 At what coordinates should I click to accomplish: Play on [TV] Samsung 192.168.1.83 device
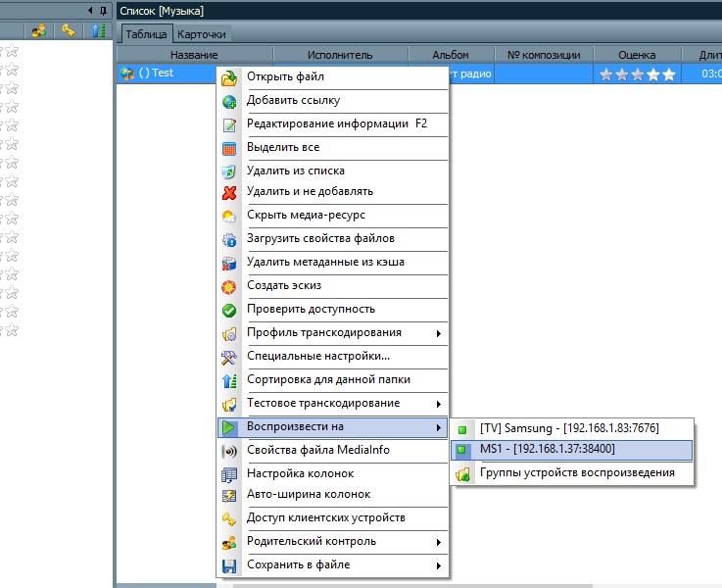[572, 428]
